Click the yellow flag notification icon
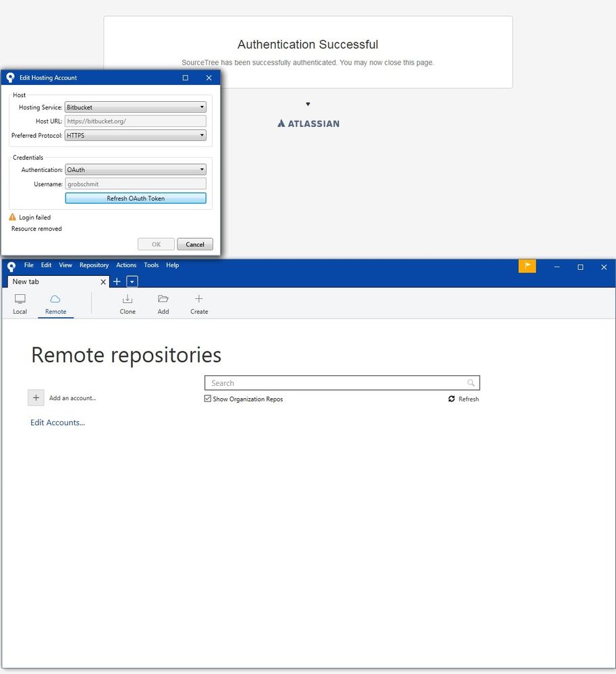 (x=527, y=266)
